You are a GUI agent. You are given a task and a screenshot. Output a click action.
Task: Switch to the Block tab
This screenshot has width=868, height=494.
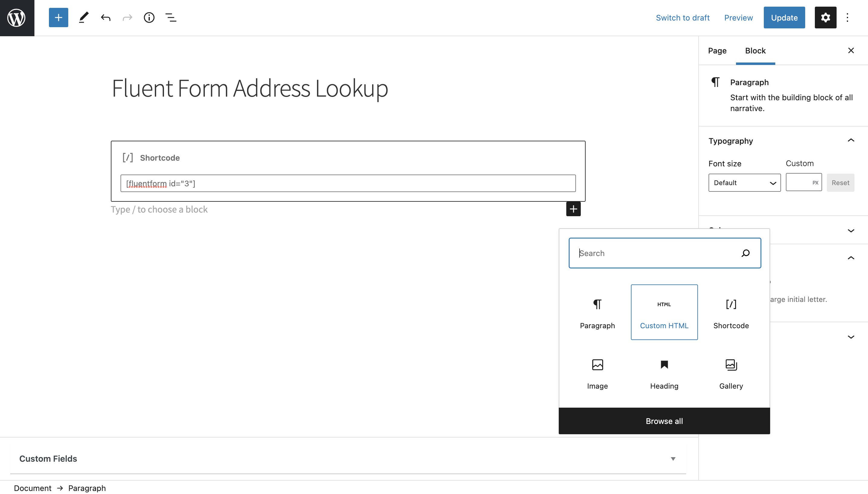click(x=755, y=50)
